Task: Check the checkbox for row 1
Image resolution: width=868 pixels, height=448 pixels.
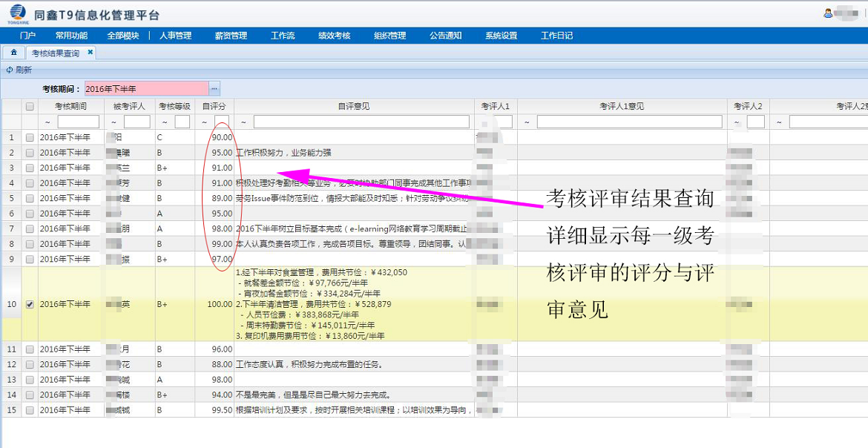Action: [x=30, y=137]
